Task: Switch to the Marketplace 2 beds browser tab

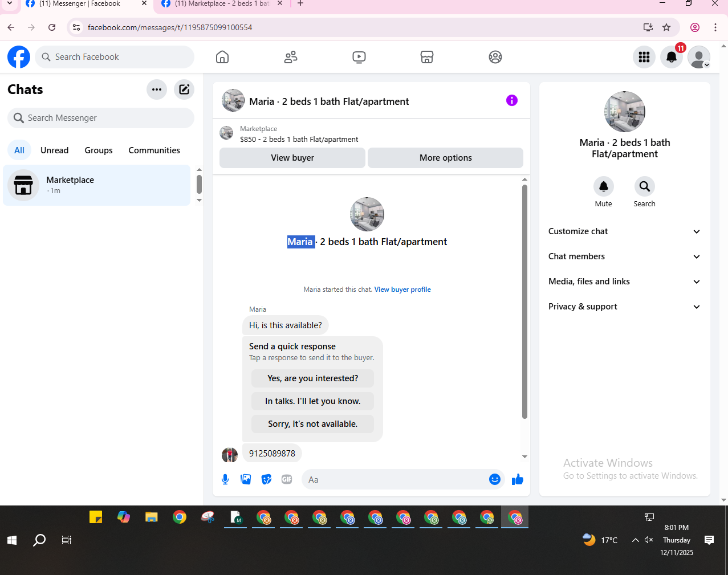Action: (222, 4)
